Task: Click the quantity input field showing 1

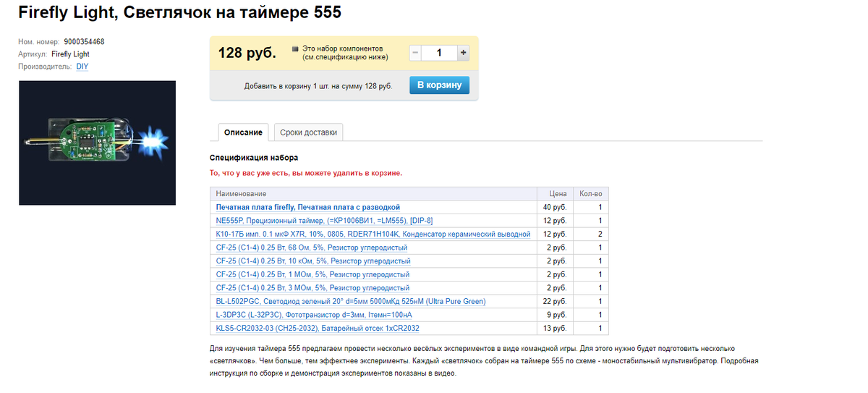Action: coord(439,53)
